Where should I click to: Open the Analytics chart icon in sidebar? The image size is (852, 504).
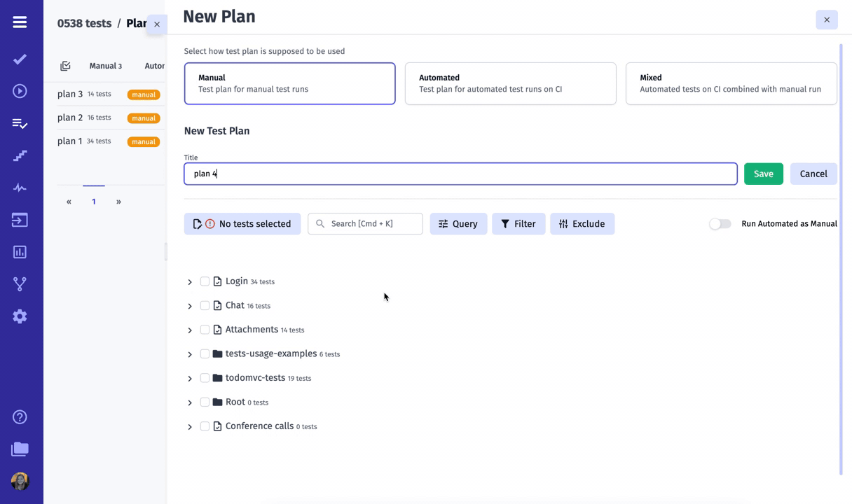point(20,252)
